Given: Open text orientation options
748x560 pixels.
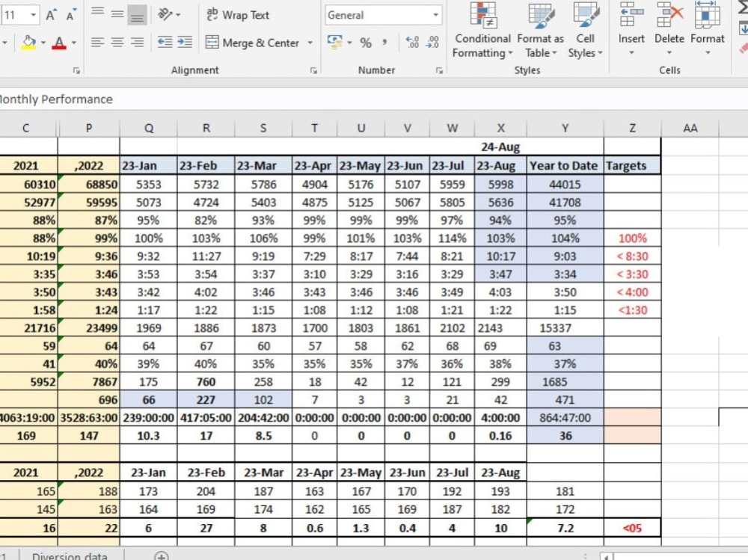Looking at the screenshot, I should (x=169, y=15).
